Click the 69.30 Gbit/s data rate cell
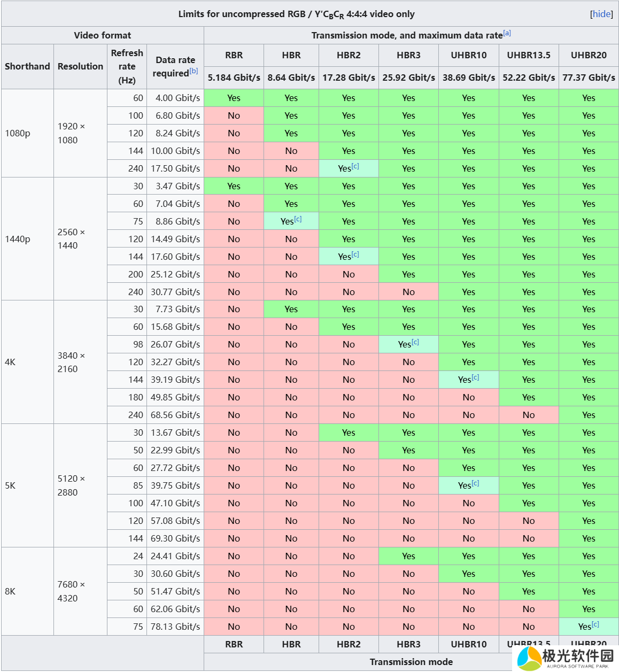619x672 pixels. point(175,538)
